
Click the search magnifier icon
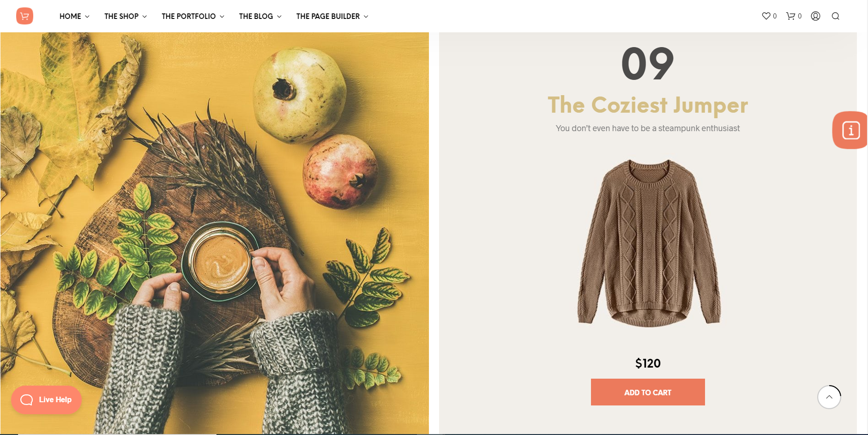click(x=835, y=16)
